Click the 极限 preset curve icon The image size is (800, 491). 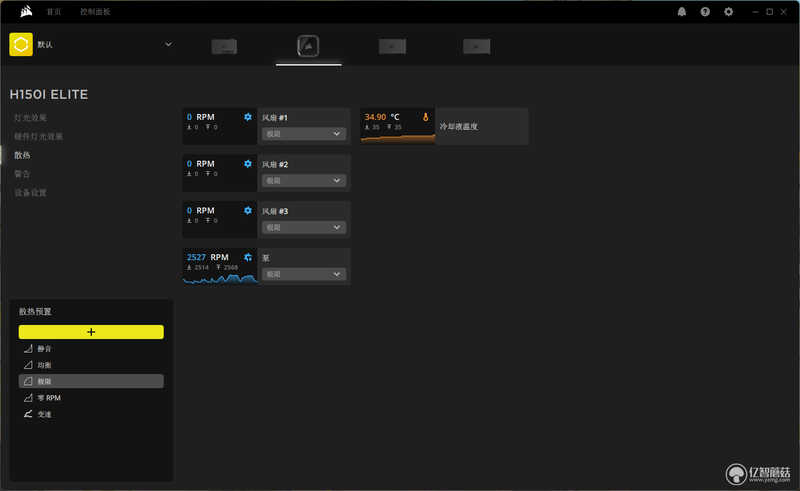28,381
